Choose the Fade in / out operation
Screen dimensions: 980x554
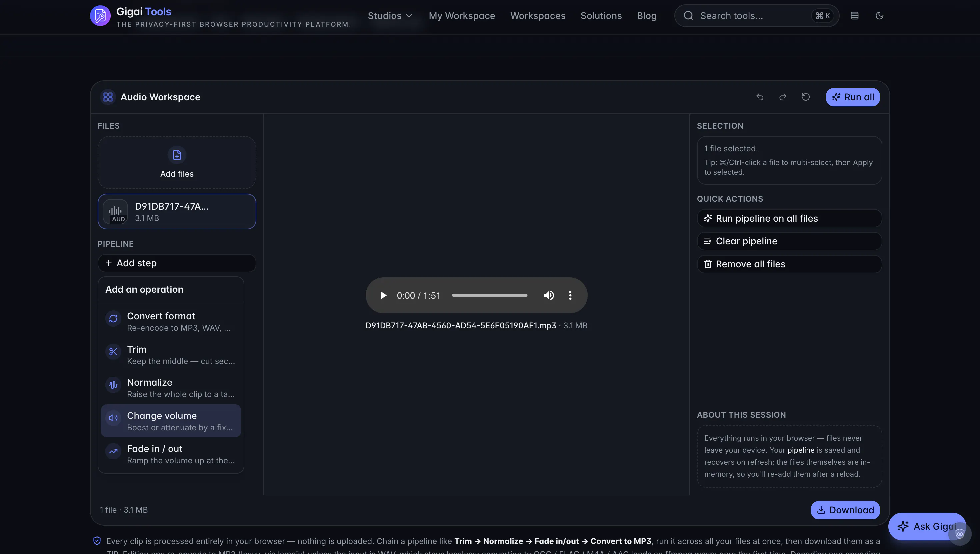(171, 454)
